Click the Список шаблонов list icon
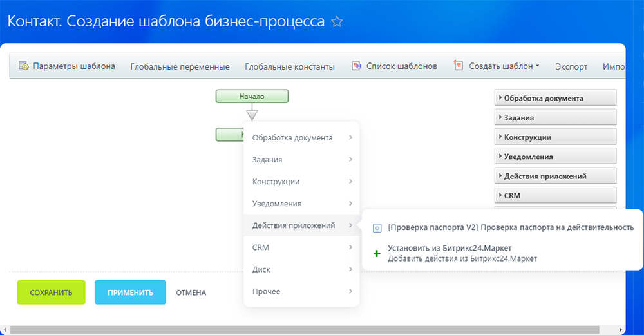The image size is (644, 335). click(357, 66)
